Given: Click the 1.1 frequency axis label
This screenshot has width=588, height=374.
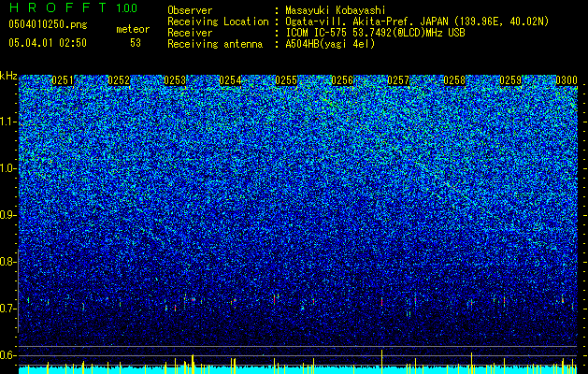Looking at the screenshot, I should [8, 122].
